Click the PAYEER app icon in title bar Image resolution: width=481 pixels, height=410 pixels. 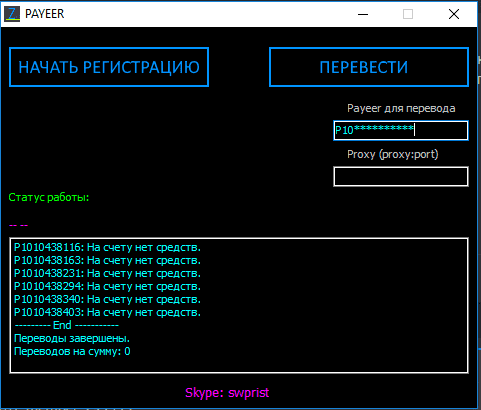[x=12, y=14]
